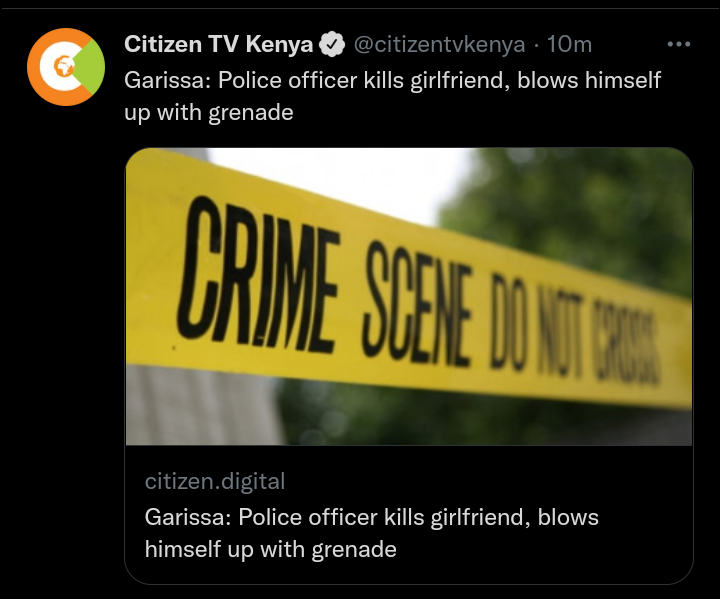Open the @citizentvkenya handle link

[439, 45]
